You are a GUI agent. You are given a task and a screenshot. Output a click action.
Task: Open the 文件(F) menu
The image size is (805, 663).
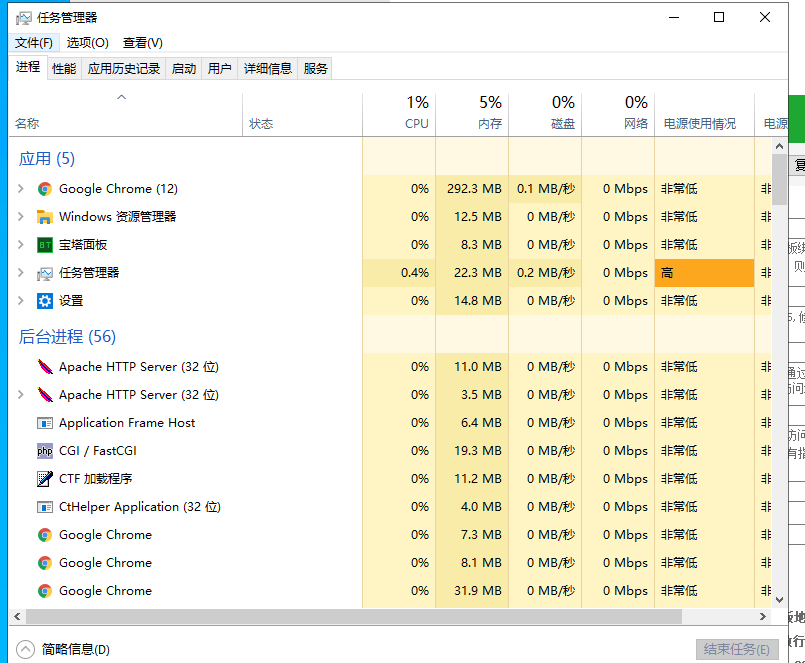click(x=33, y=43)
